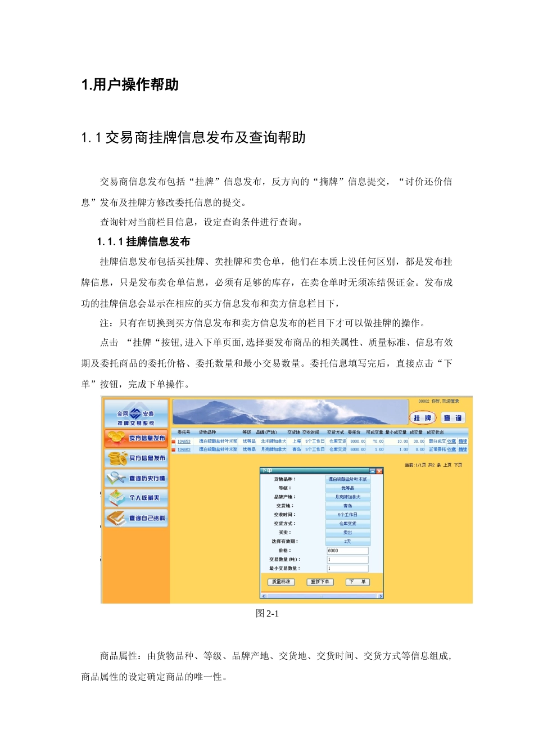Open the 交货地 selector in the 下单 dialog
The width and height of the screenshot is (534, 756).
348,506
